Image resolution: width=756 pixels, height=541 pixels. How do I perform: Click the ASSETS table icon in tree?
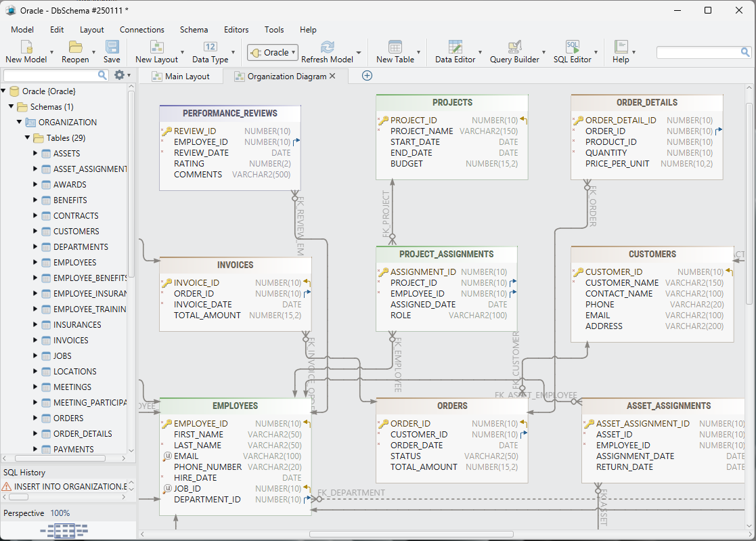click(x=46, y=154)
